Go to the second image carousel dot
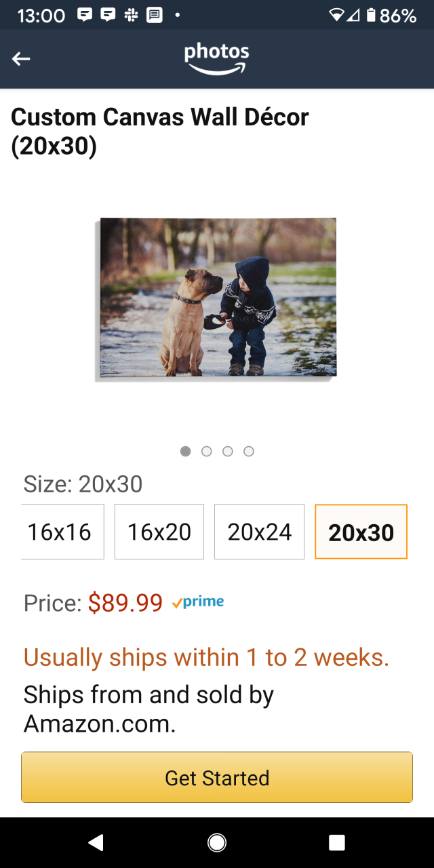 (207, 451)
